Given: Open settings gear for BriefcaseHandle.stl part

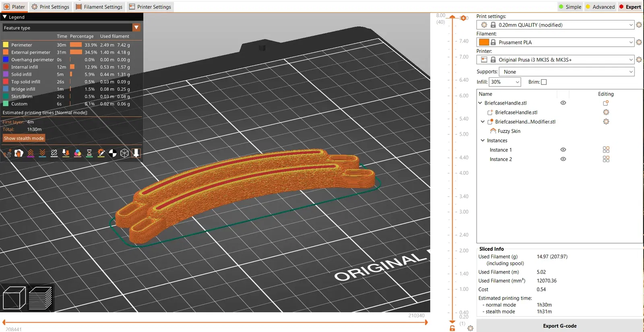Looking at the screenshot, I should point(606,112).
